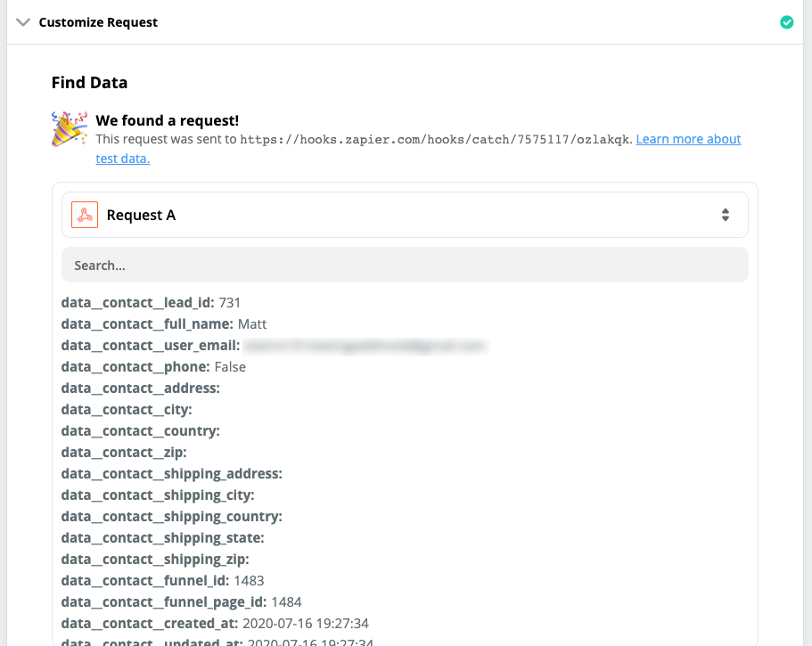Select the data_contact__shipping_state row
812x646 pixels.
coord(163,538)
